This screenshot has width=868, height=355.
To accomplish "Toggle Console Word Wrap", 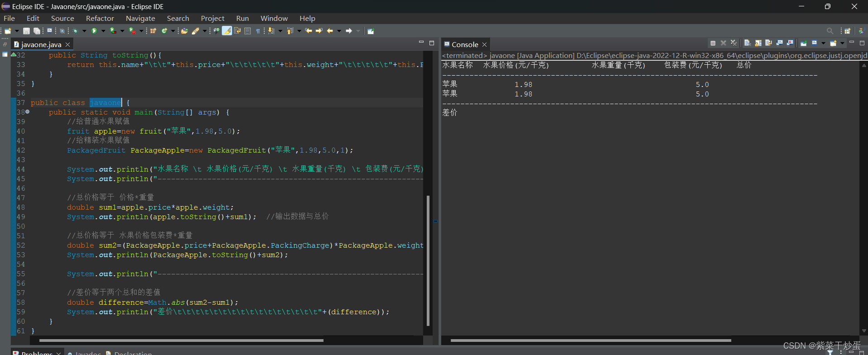I will click(768, 43).
